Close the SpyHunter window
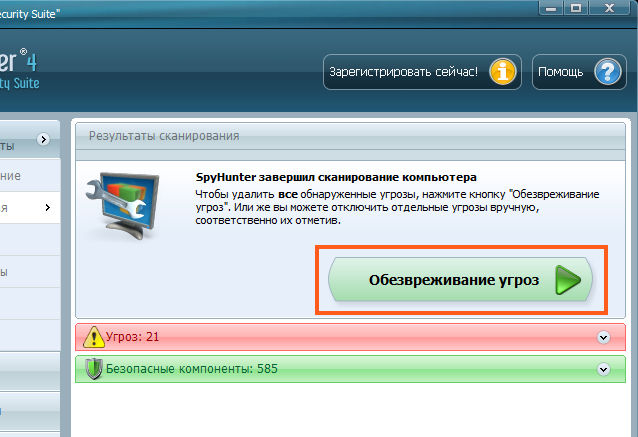The image size is (638, 437). pyautogui.click(x=609, y=8)
